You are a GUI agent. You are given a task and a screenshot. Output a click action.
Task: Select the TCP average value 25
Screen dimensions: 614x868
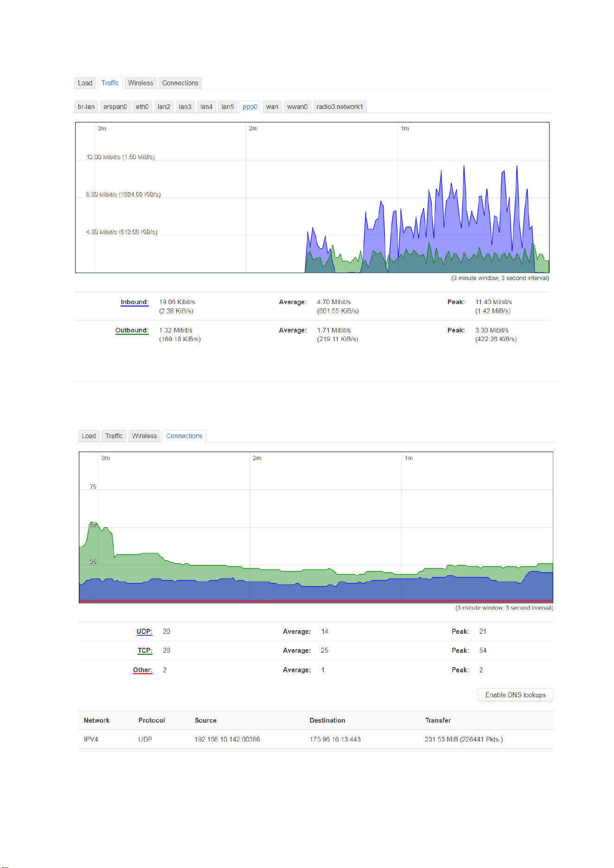coord(325,651)
